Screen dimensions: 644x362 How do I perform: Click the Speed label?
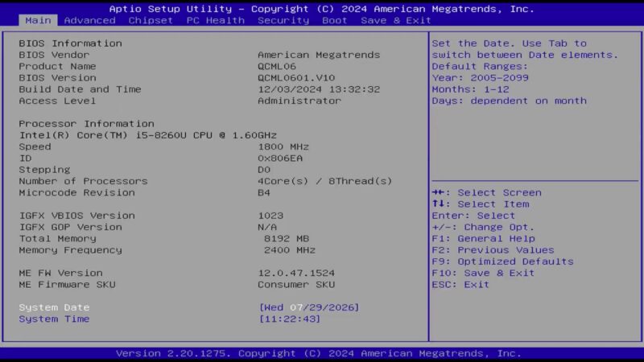click(35, 146)
